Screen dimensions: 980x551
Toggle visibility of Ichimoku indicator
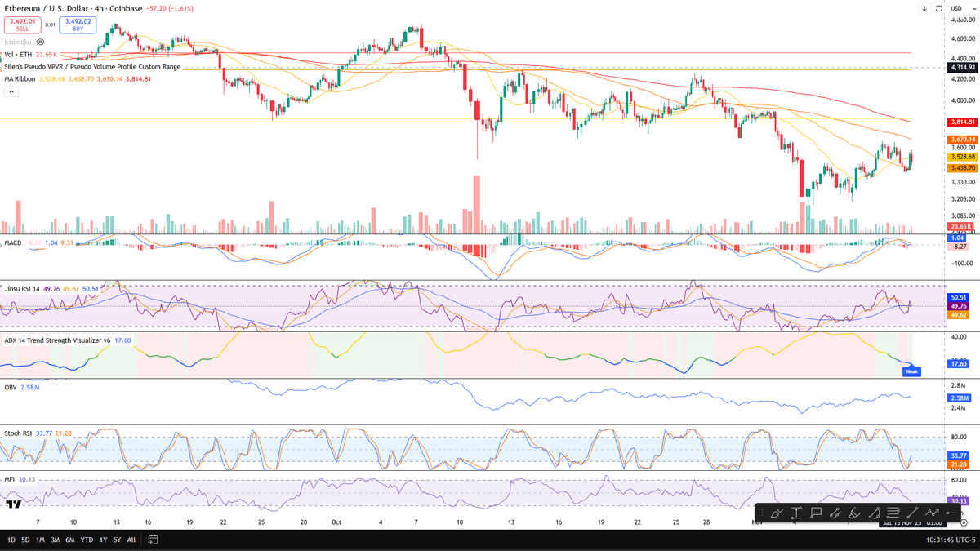pos(40,41)
